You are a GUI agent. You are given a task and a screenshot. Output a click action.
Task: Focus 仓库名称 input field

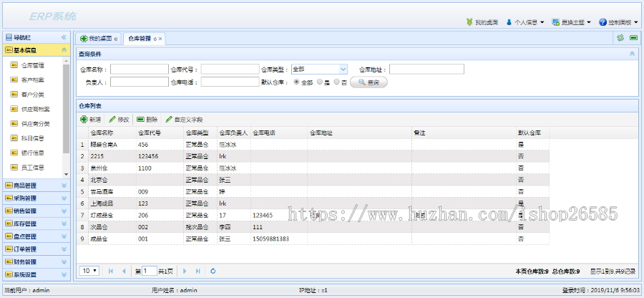pos(140,69)
